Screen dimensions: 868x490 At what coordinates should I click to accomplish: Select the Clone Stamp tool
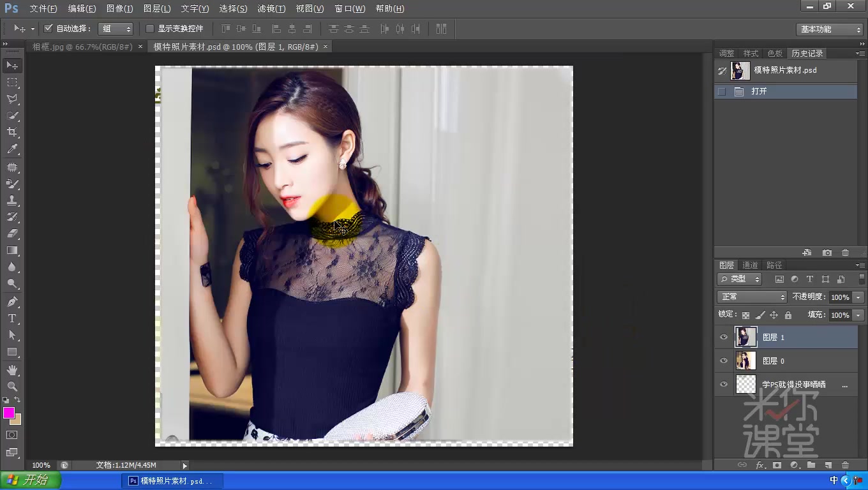(11, 200)
